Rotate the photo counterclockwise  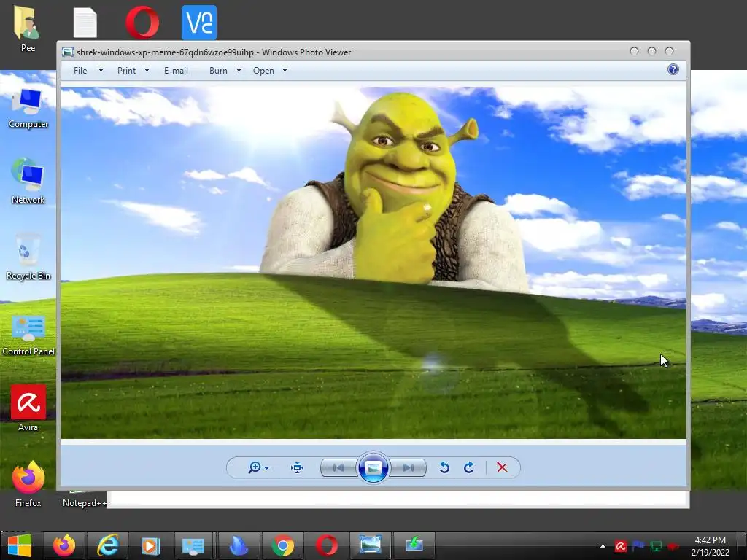(444, 467)
